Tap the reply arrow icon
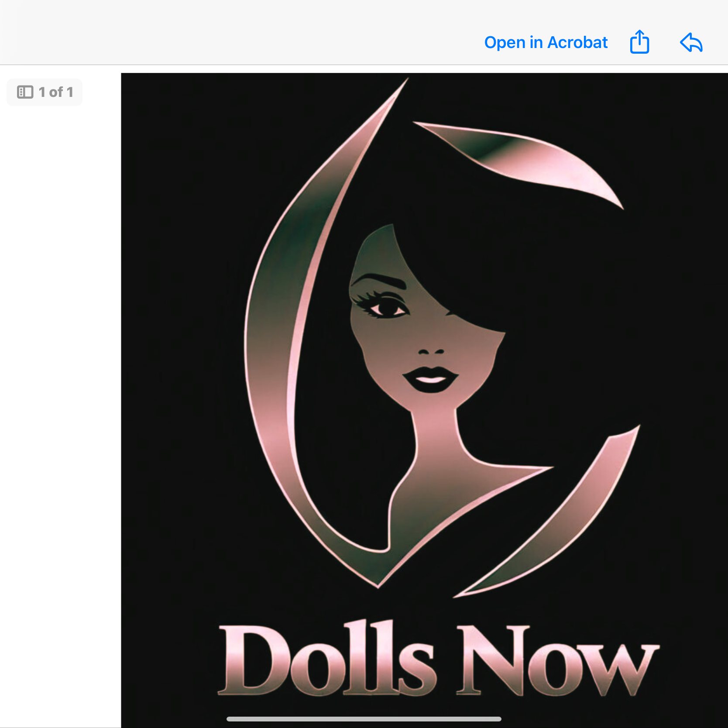This screenshot has height=728, width=728. click(x=691, y=42)
